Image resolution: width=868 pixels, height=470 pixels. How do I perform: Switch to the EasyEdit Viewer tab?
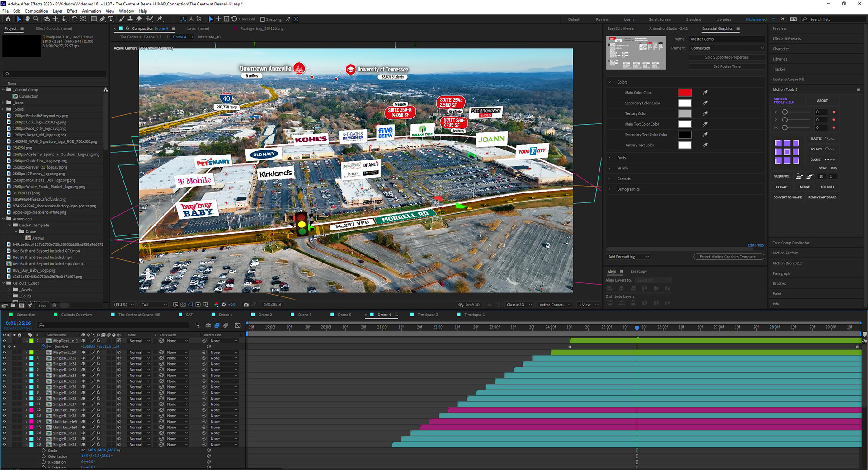click(x=621, y=28)
